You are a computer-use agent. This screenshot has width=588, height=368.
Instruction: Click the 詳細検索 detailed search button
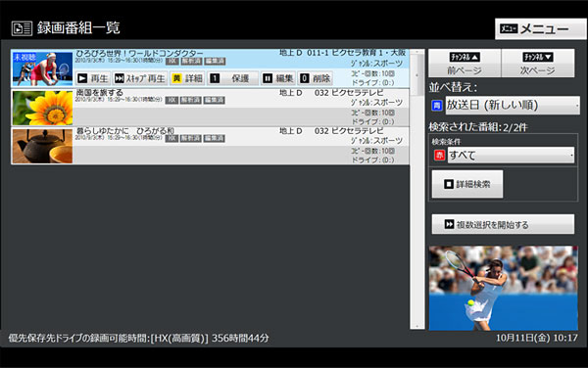click(467, 184)
